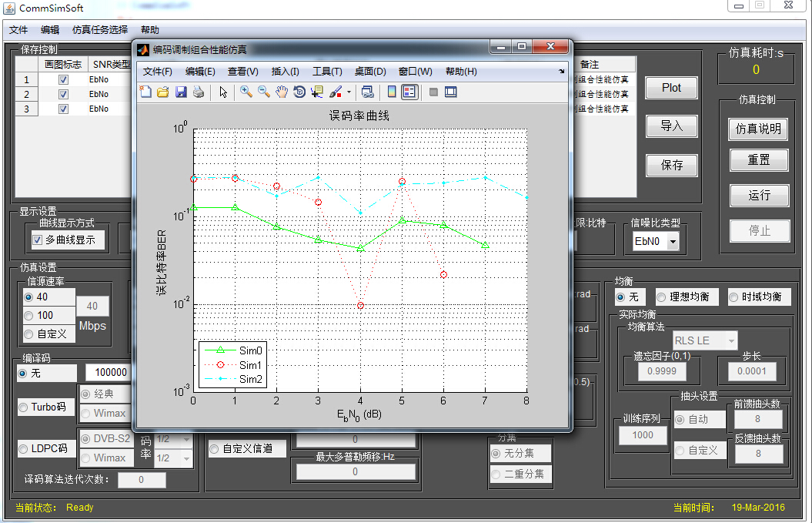Image resolution: width=812 pixels, height=523 pixels.
Task: Open the 文件 menu in CommSimSoft main window
Action: click(18, 30)
